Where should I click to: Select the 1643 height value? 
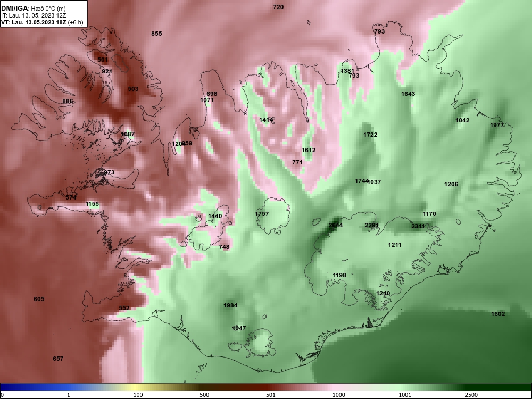408,94
